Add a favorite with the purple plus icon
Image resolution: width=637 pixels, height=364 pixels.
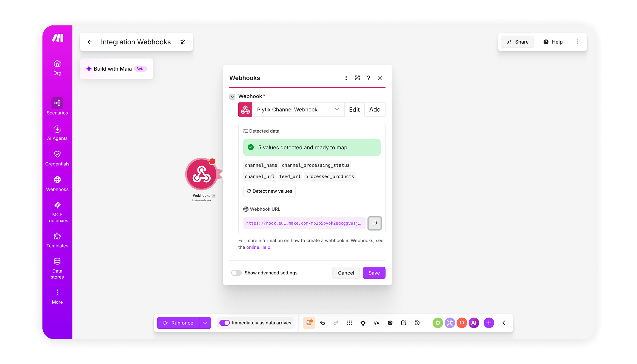click(x=489, y=323)
